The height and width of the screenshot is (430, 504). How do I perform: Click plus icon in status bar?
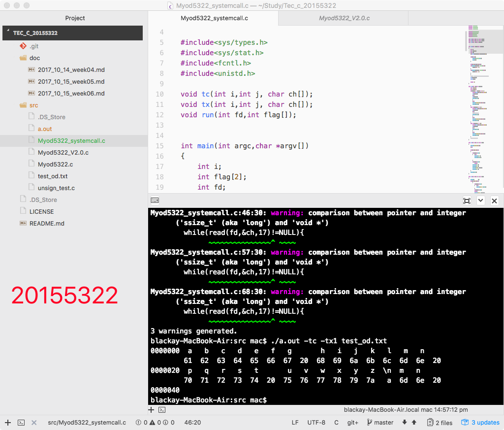(x=8, y=423)
